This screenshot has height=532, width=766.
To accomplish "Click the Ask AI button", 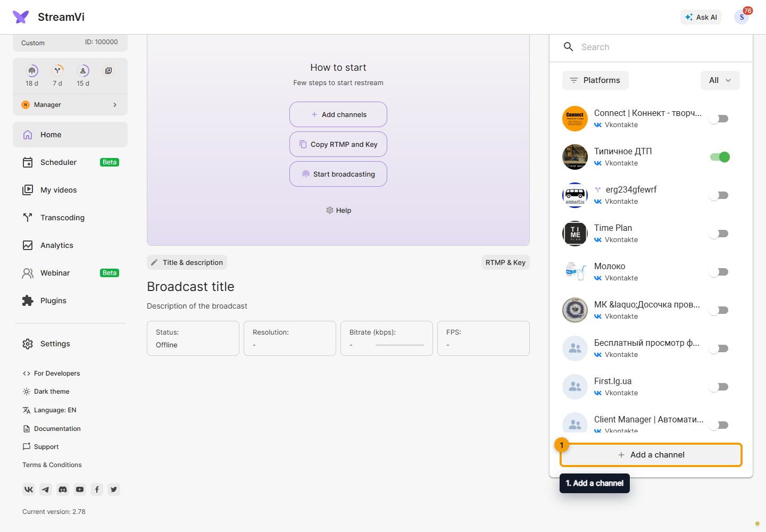I will [701, 17].
